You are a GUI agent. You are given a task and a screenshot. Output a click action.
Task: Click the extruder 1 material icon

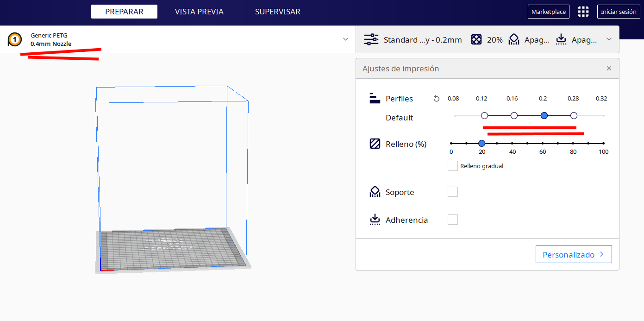coord(15,40)
